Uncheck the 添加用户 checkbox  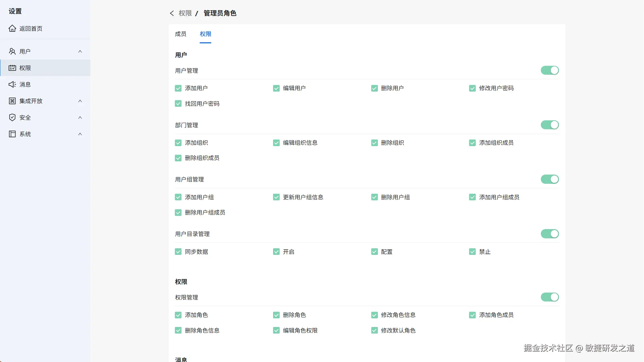178,88
